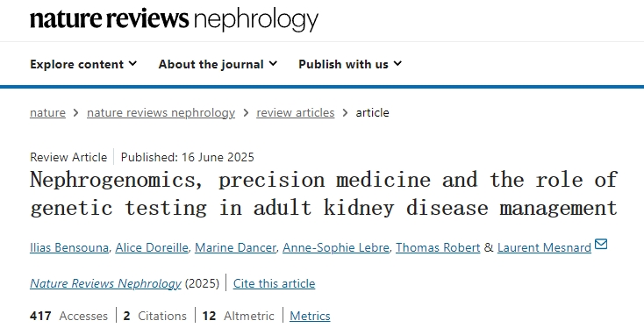View the article Metrics page
The height and width of the screenshot is (335, 644).
(310, 316)
